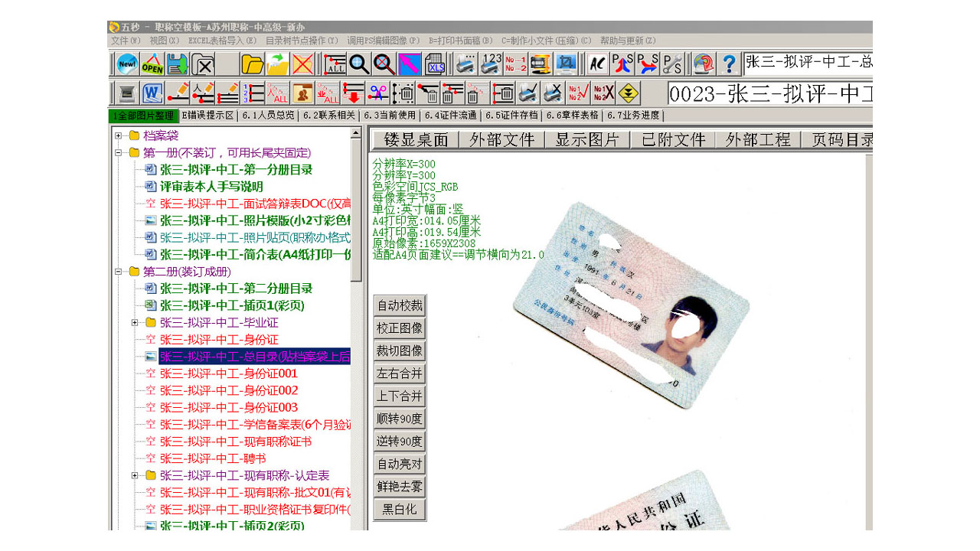The height and width of the screenshot is (551, 980).
Task: Click the magnifier search icon
Action: tap(359, 64)
